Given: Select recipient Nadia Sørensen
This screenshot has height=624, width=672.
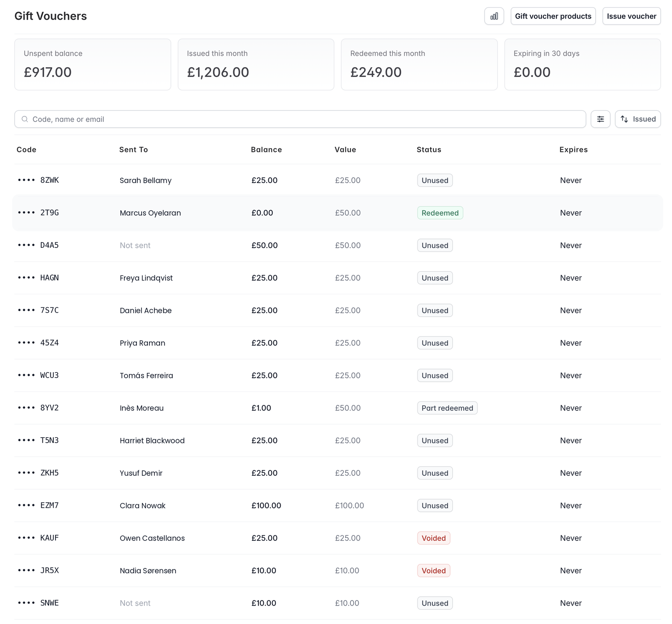Looking at the screenshot, I should coord(148,571).
